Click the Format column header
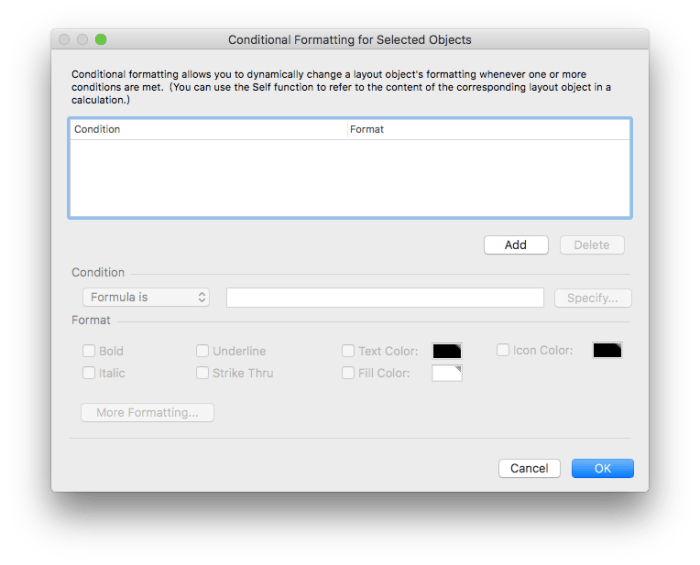Image resolution: width=700 pixels, height=565 pixels. click(x=487, y=129)
